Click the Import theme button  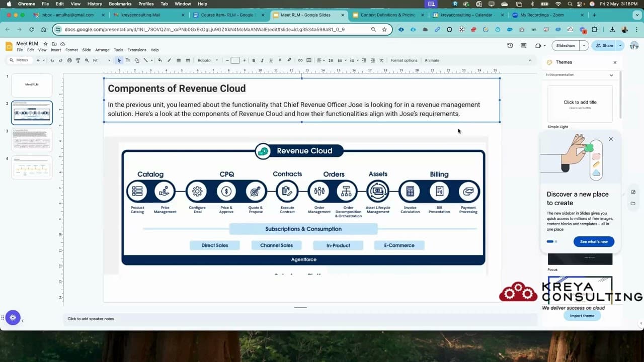pos(582,316)
